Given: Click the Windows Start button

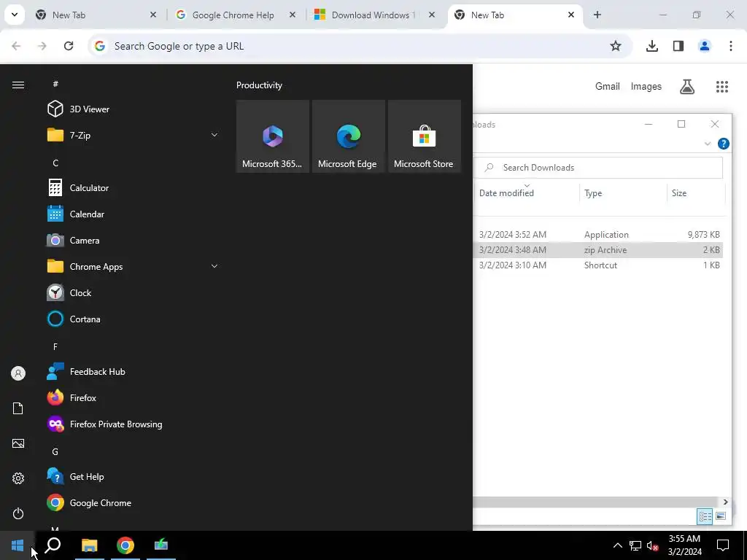Looking at the screenshot, I should [18, 545].
